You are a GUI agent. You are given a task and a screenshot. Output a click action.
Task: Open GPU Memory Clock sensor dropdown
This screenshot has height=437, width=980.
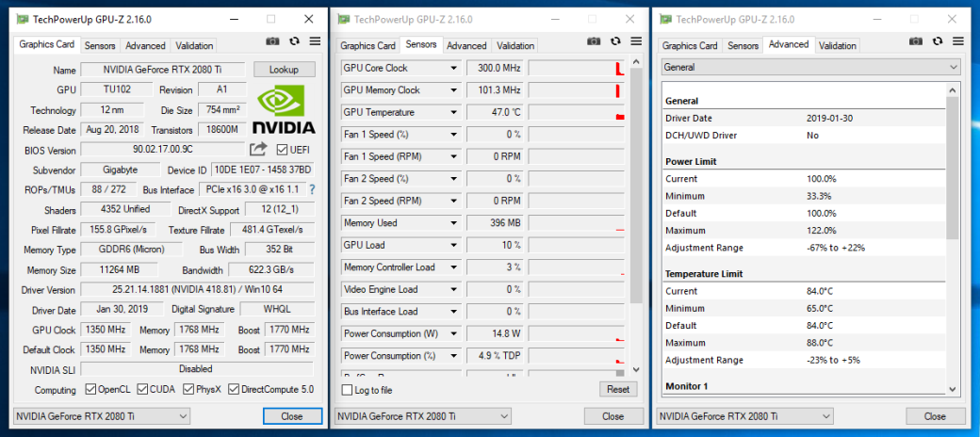pos(454,90)
